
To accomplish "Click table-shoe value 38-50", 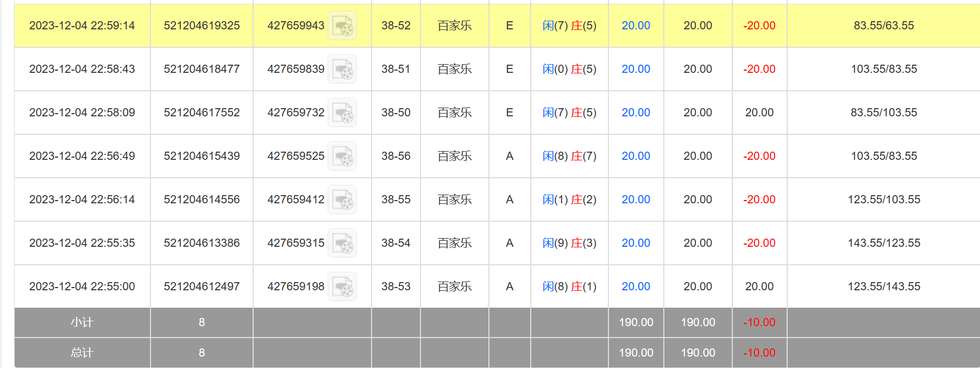I will tap(395, 113).
